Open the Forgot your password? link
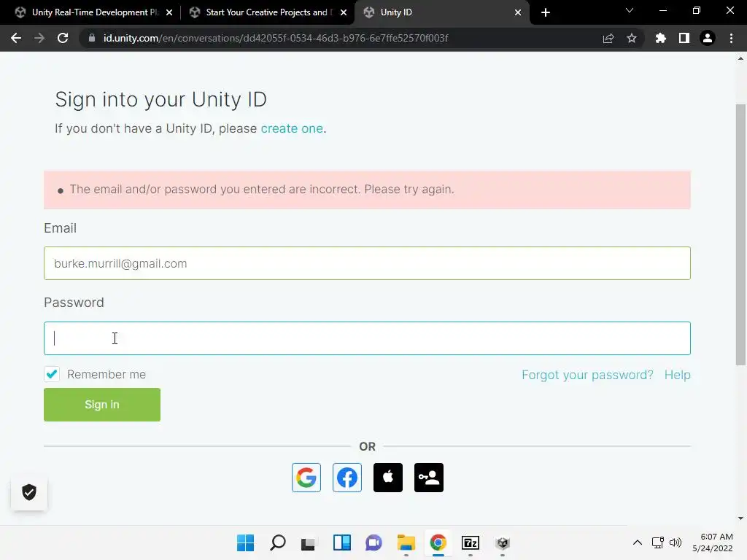 click(587, 375)
